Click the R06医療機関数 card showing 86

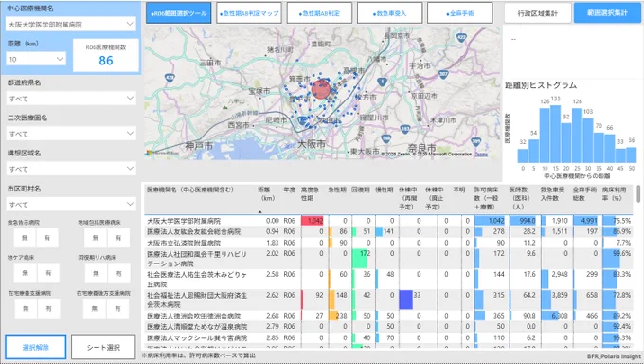coord(106,55)
